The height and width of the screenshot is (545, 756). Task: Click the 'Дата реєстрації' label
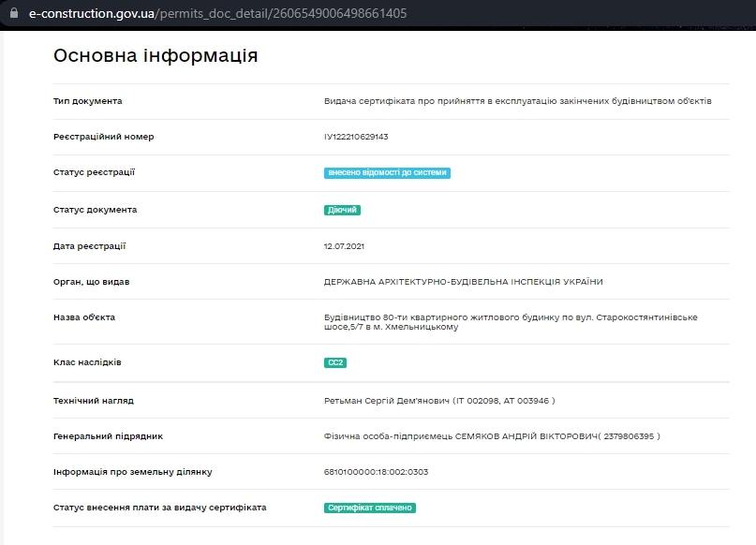tap(89, 246)
